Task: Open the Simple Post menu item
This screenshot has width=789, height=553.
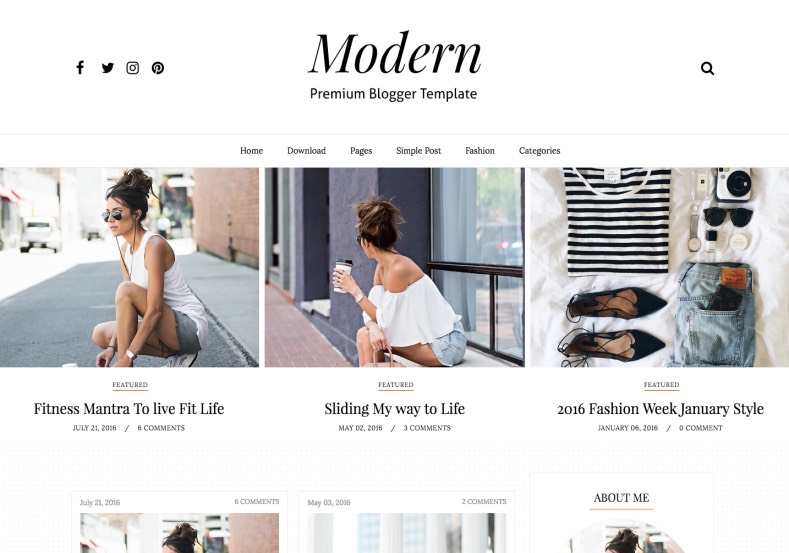Action: pos(418,150)
